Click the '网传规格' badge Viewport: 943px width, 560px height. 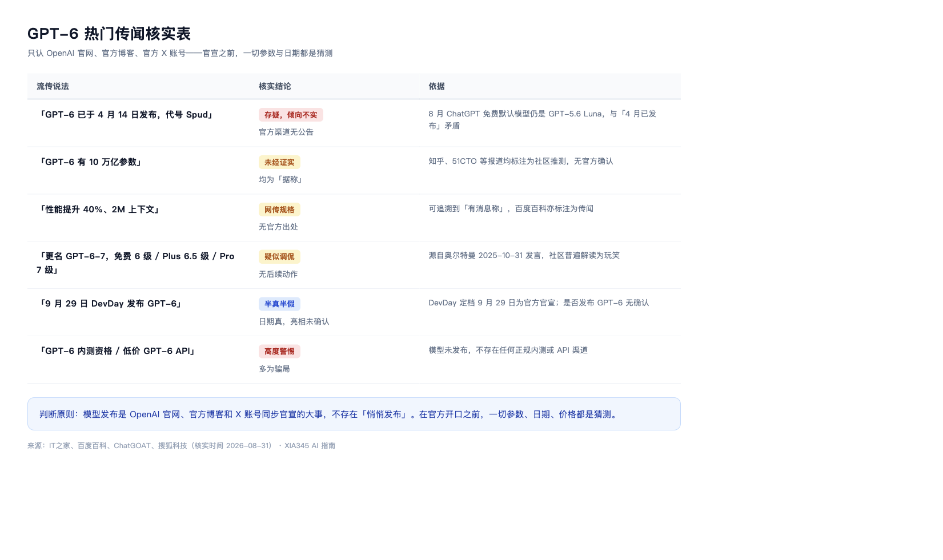point(279,210)
